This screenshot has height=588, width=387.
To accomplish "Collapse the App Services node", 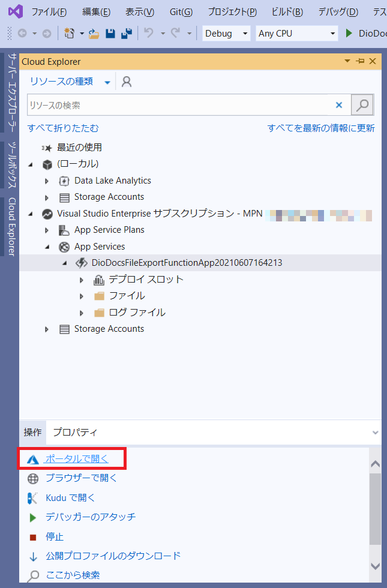I will (47, 247).
